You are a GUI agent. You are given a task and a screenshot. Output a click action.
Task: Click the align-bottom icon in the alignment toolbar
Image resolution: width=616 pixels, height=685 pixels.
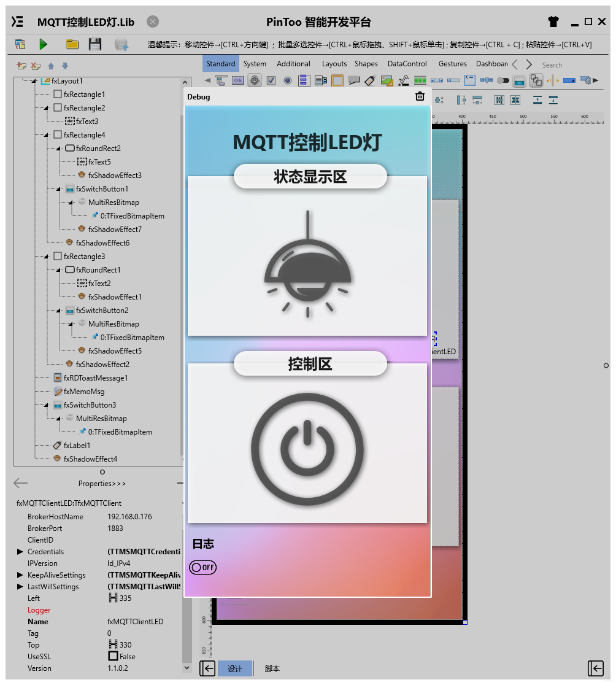click(553, 100)
